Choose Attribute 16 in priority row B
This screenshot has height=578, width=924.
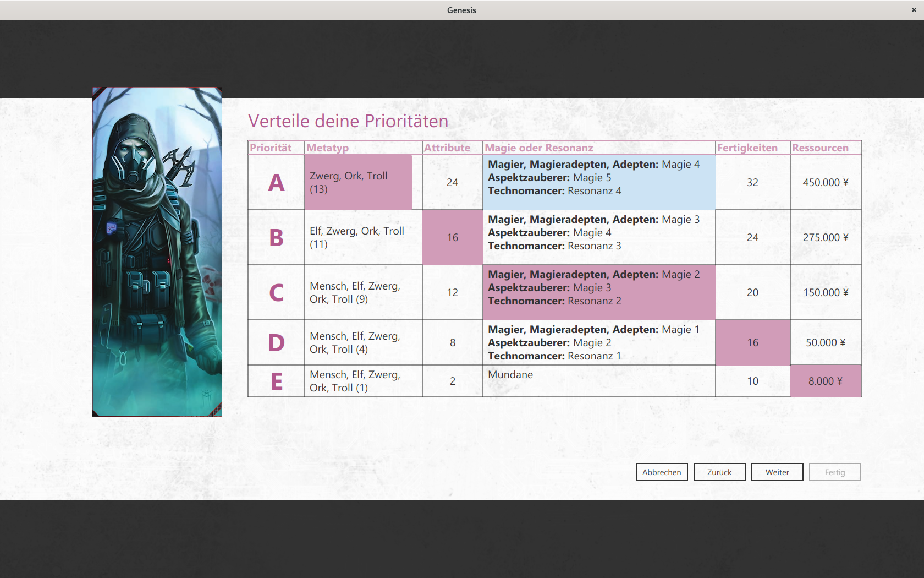pyautogui.click(x=452, y=237)
